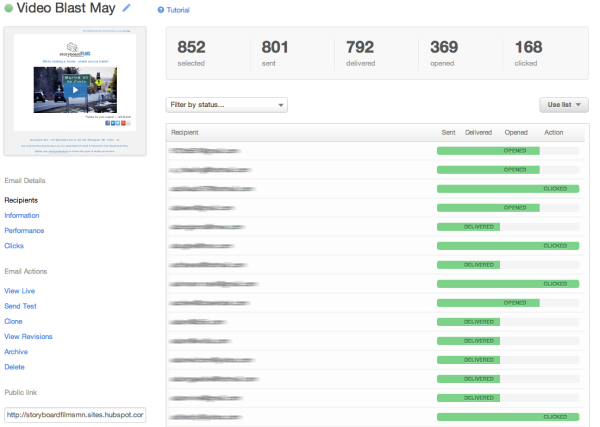Clone this email
The width and height of the screenshot is (600, 427).
[x=13, y=321]
